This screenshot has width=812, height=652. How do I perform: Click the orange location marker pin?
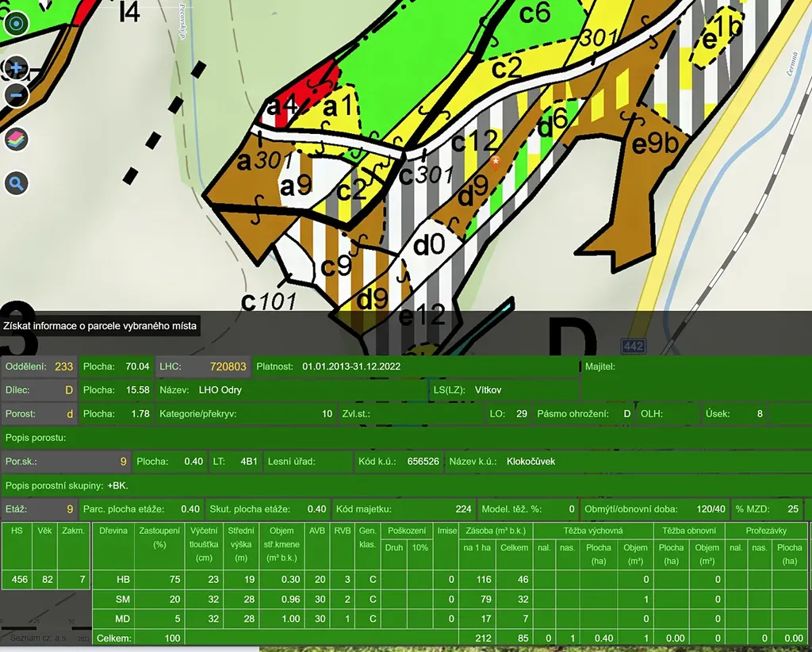496,163
